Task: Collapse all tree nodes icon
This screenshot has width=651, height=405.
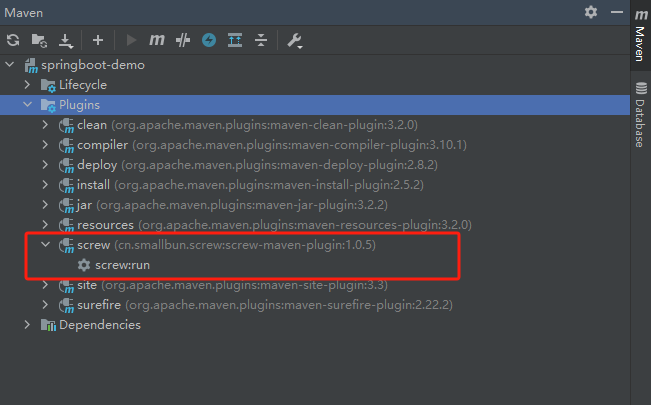Action: pos(261,40)
